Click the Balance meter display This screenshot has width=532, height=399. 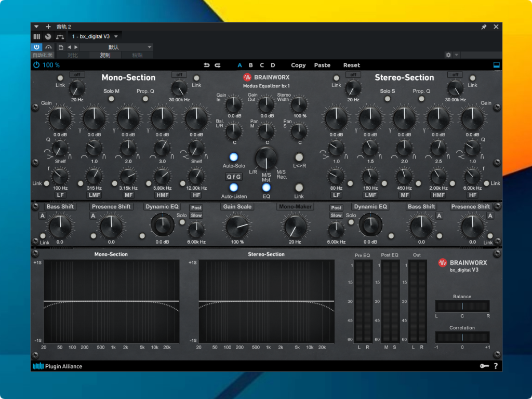[x=462, y=306]
